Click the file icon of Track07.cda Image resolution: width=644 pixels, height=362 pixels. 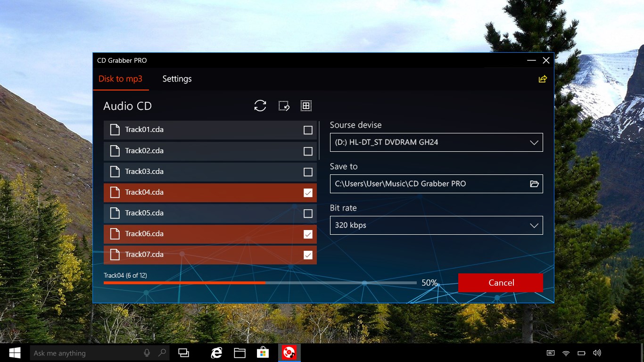[115, 255]
